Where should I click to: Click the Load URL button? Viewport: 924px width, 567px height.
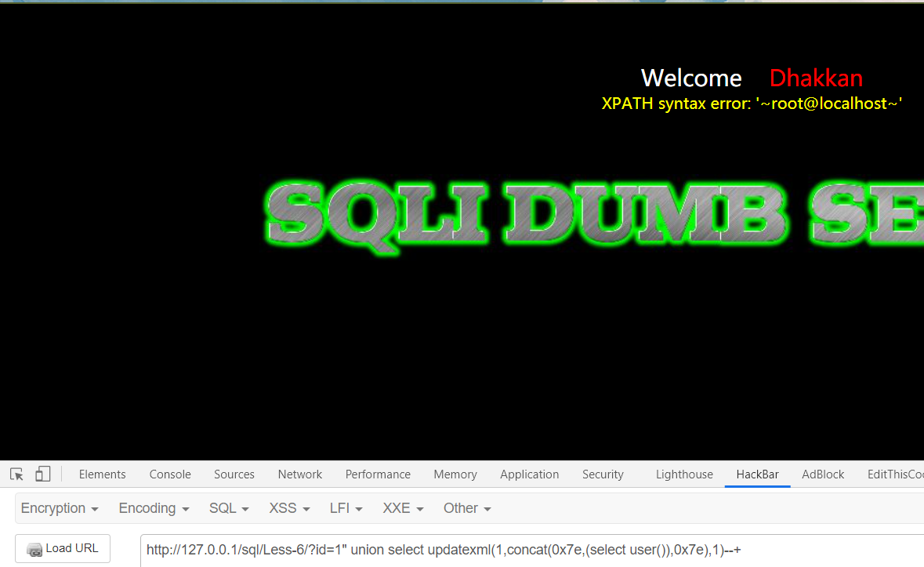point(63,549)
